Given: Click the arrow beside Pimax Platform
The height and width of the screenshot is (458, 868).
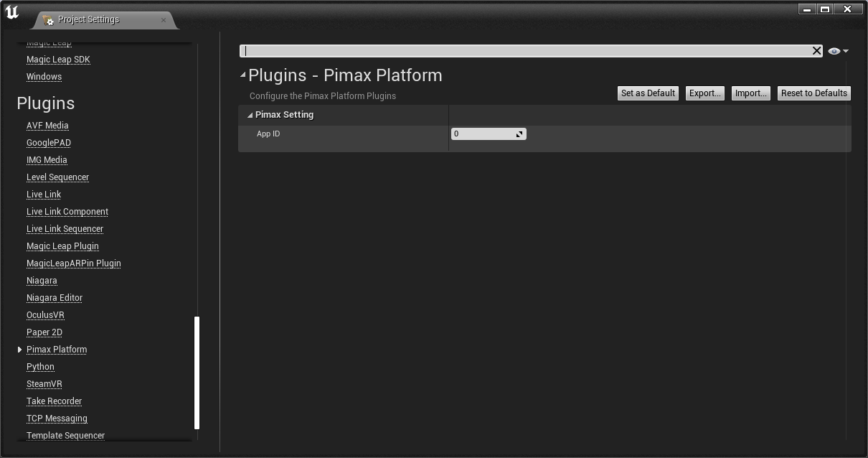Looking at the screenshot, I should point(19,350).
